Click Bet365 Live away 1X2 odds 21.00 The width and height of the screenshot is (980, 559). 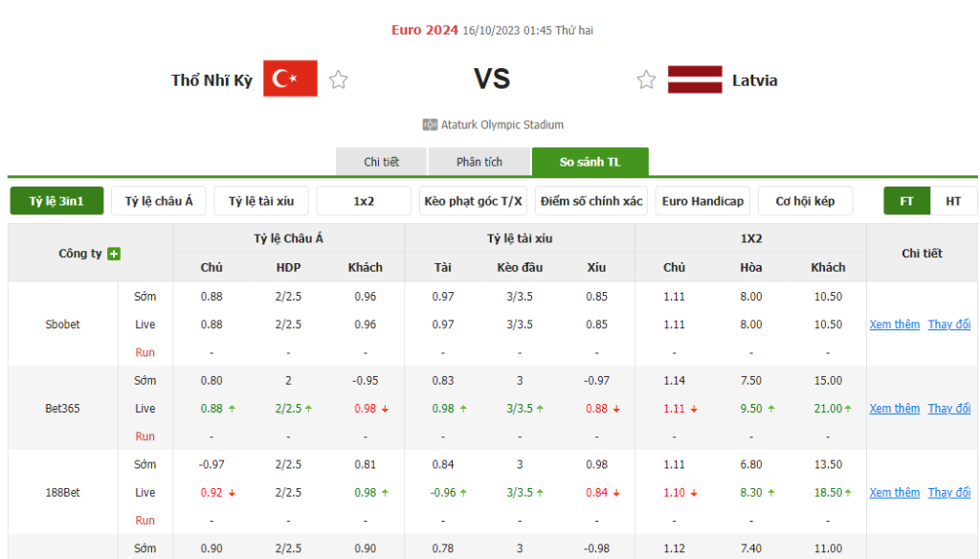pyautogui.click(x=828, y=409)
